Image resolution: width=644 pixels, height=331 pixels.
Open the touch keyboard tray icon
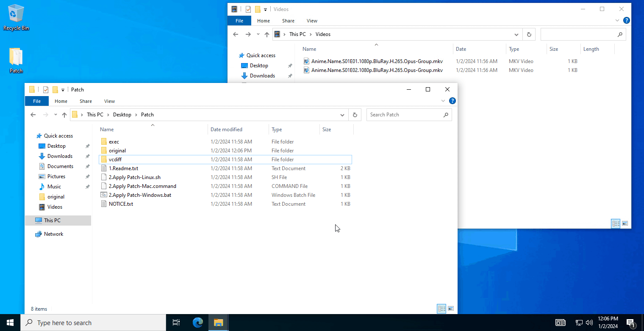(561, 323)
